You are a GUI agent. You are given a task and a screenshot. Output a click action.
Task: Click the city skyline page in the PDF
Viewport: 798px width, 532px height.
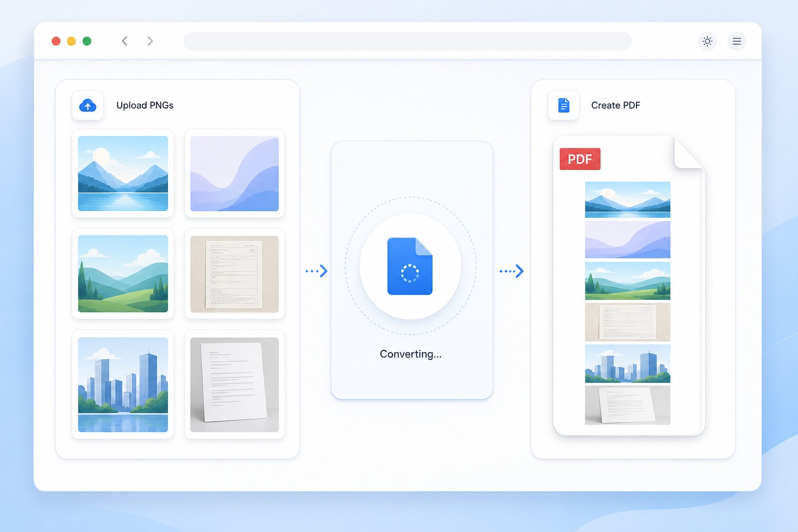[628, 363]
